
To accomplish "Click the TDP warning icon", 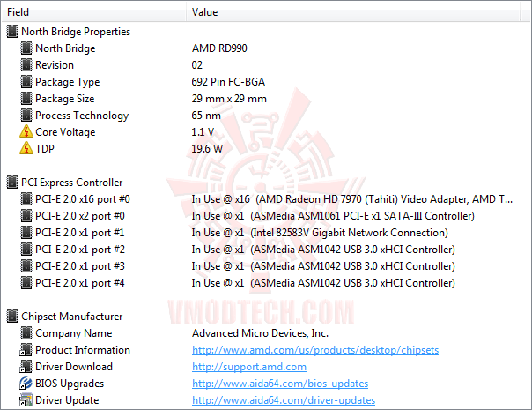I will (26, 149).
